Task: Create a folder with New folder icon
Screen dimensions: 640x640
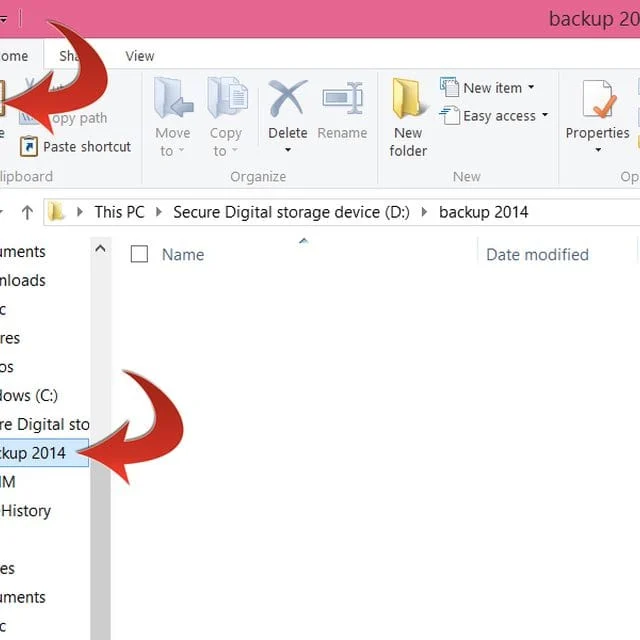Action: [408, 98]
